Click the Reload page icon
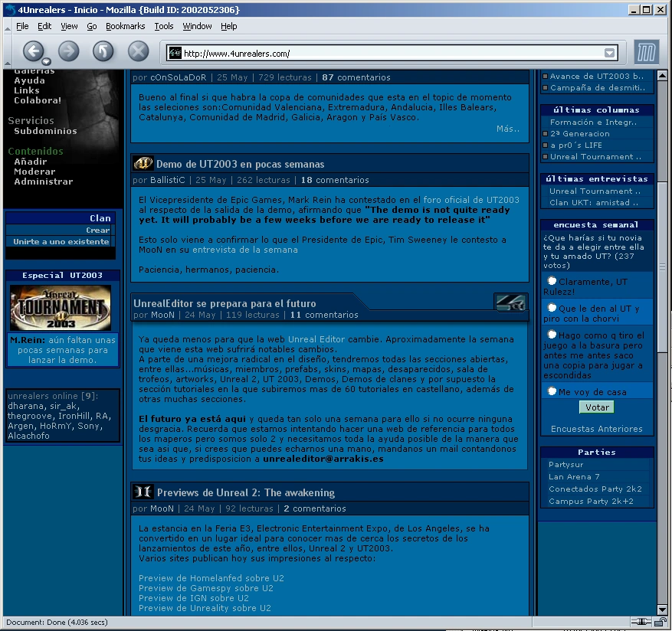The height and width of the screenshot is (631, 672). click(103, 51)
